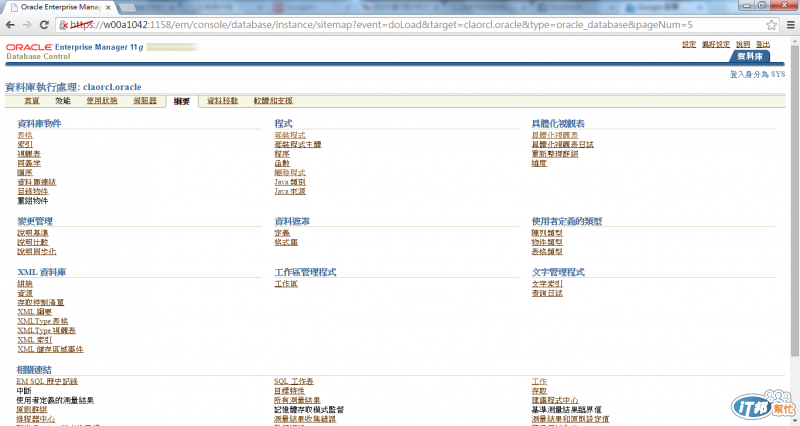Open the 資料移動 tab

click(x=222, y=101)
